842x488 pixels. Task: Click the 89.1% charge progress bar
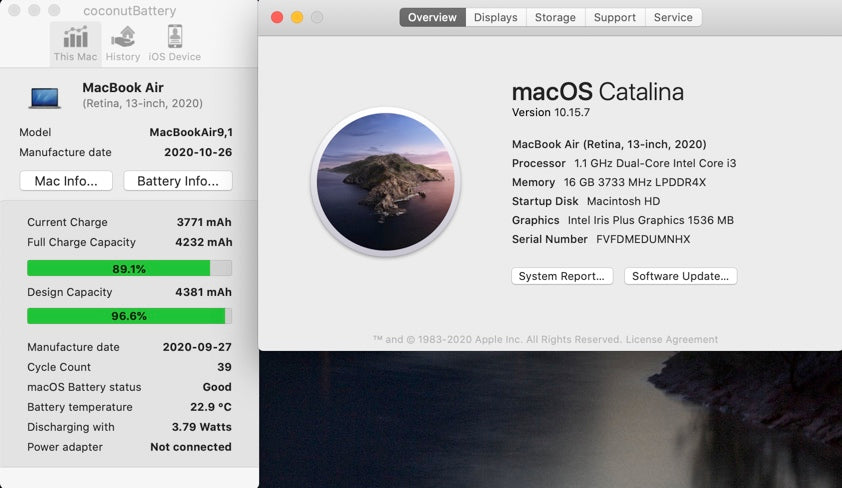click(129, 268)
